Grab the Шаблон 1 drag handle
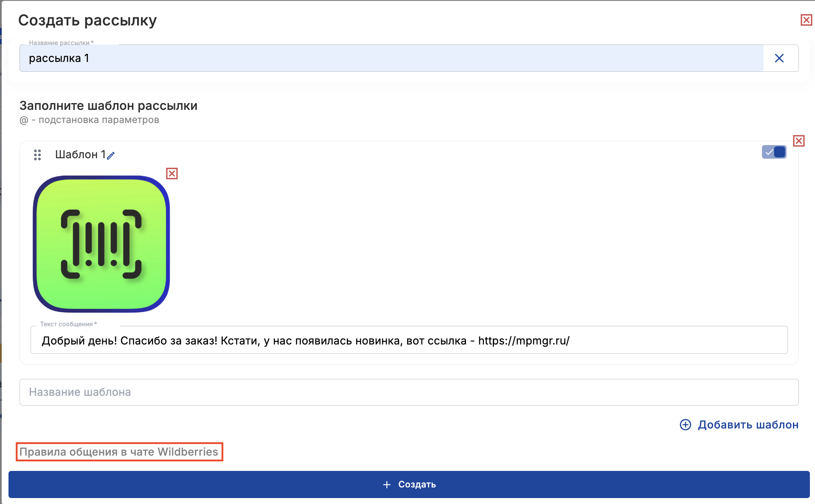Viewport: 815px width, 504px height. pyautogui.click(x=37, y=155)
